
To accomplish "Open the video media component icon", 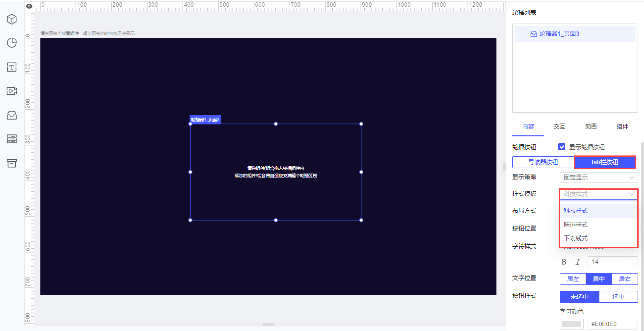I will (x=12, y=91).
